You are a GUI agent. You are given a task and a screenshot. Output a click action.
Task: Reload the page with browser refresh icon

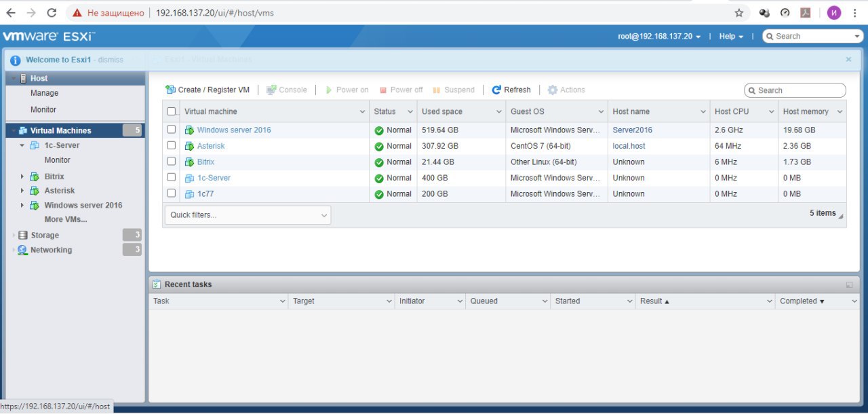[52, 12]
